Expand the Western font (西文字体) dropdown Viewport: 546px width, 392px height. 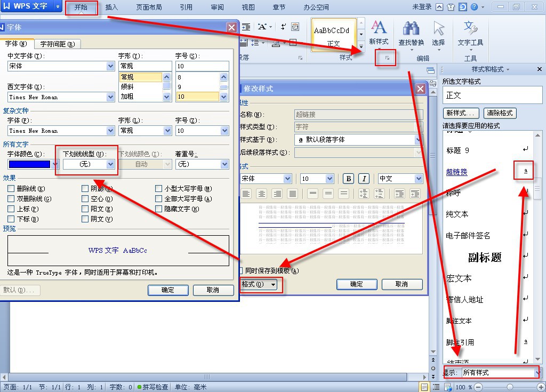(110, 97)
